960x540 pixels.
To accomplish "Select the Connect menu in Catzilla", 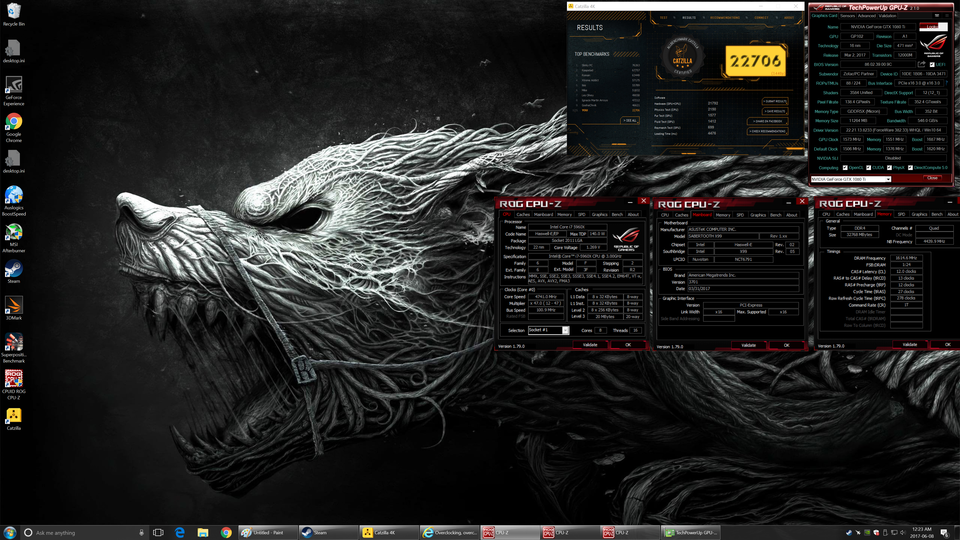I will tap(761, 18).
